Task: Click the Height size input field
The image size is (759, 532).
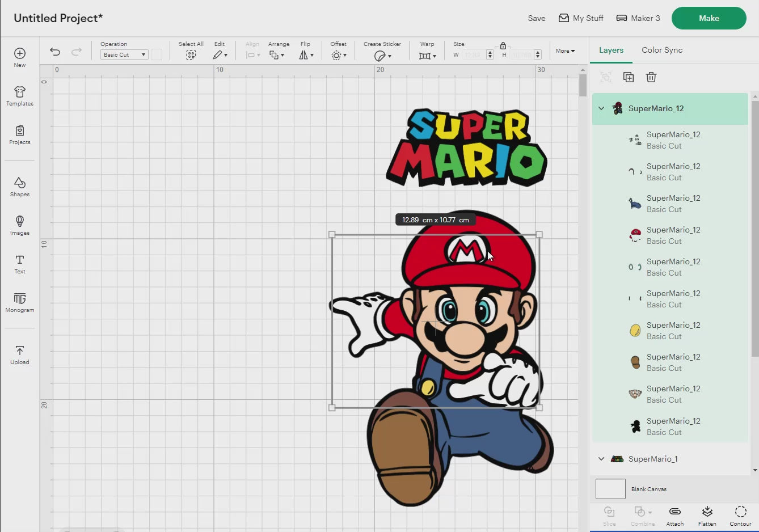Action: (521, 55)
